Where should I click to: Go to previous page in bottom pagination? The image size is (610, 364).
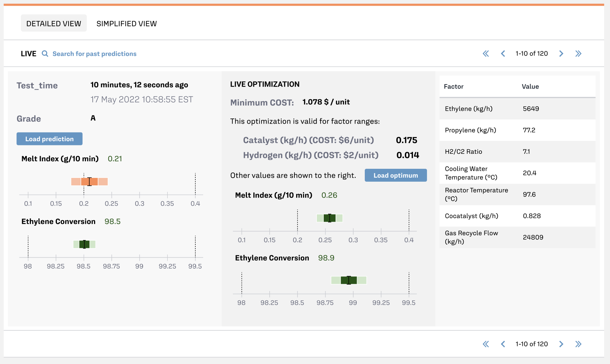click(503, 344)
